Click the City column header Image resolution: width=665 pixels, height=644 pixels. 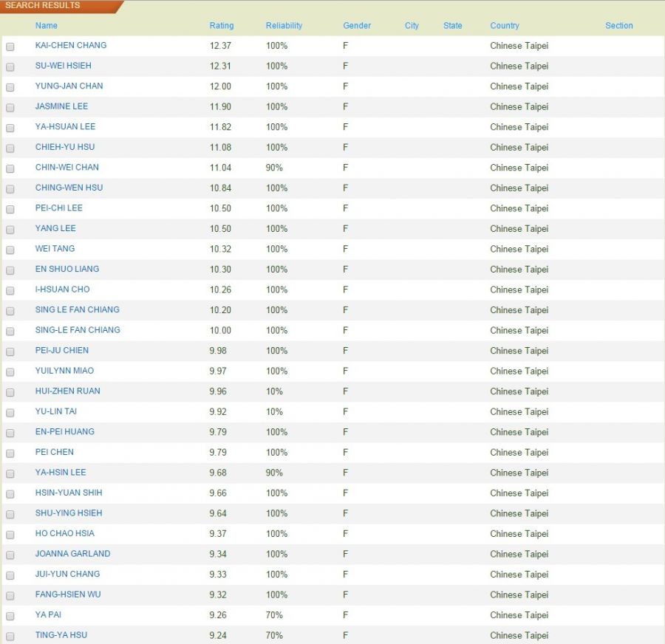(412, 25)
